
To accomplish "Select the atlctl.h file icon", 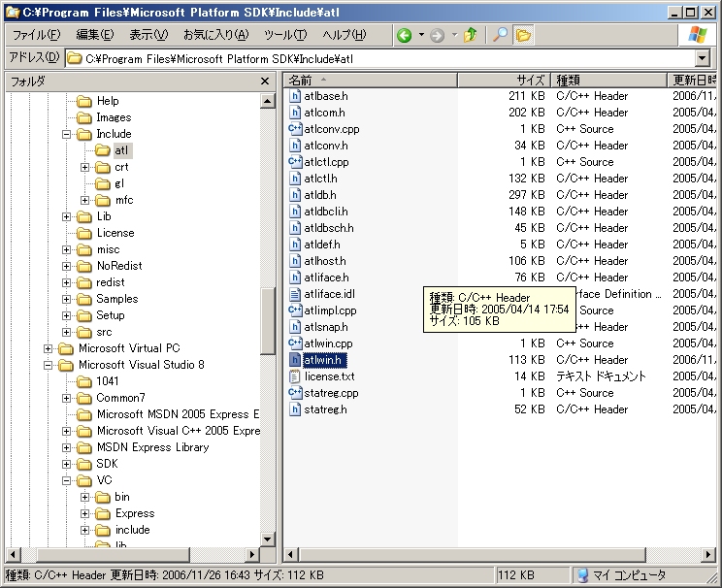I will point(295,179).
